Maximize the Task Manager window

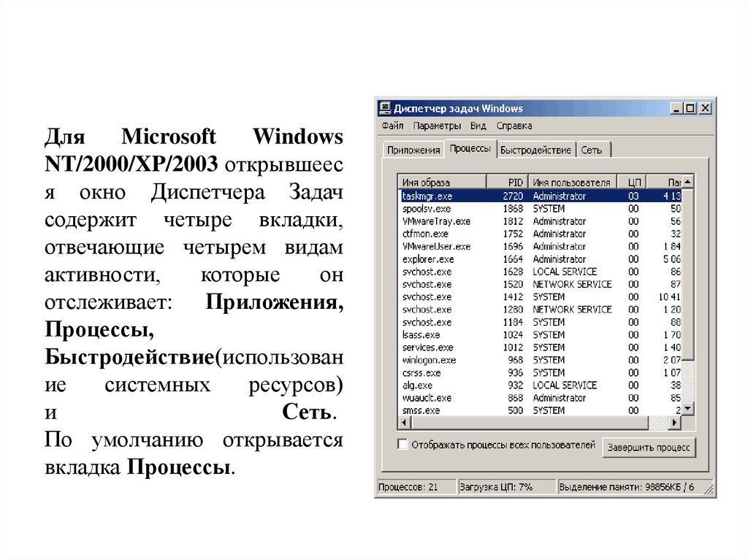[x=690, y=108]
